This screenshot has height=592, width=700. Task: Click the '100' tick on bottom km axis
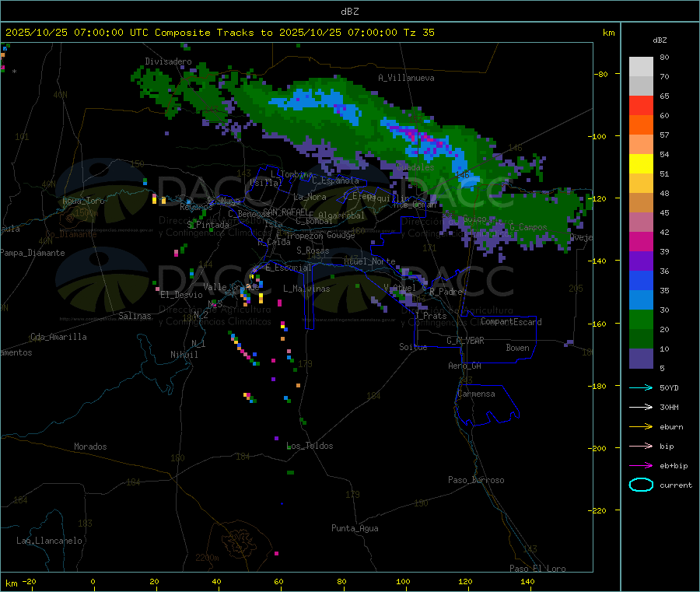click(403, 581)
